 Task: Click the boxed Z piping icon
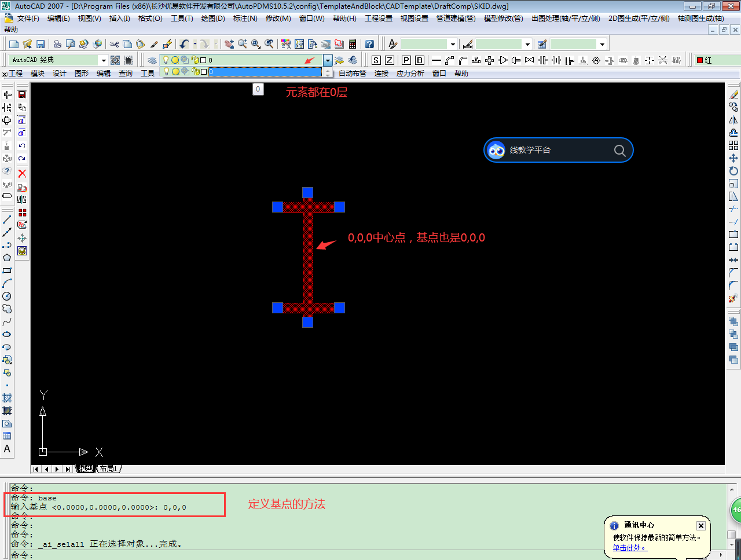[x=390, y=60]
